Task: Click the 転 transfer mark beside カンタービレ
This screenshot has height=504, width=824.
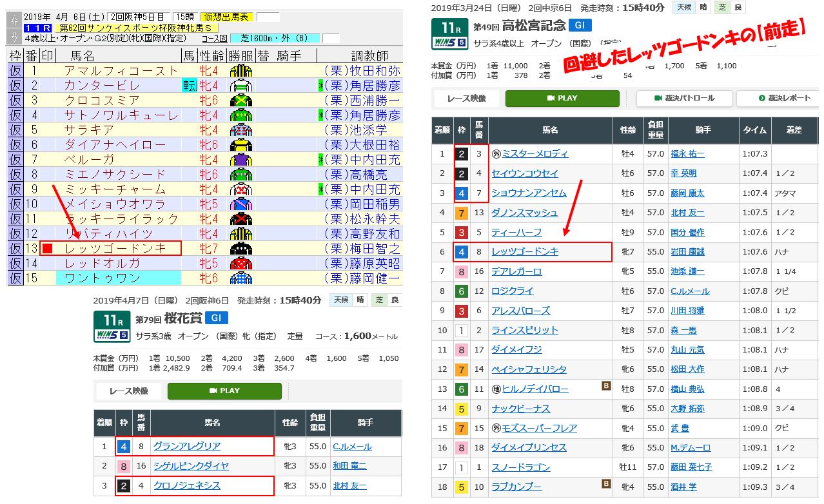Action: 190,86
